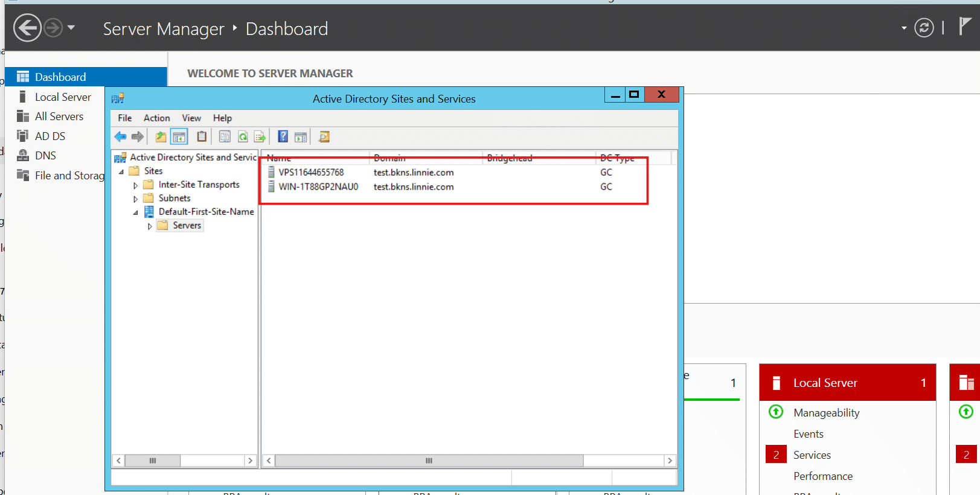This screenshot has width=980, height=495.
Task: Click green Manageability status icon in Local Server tile
Action: 776,412
